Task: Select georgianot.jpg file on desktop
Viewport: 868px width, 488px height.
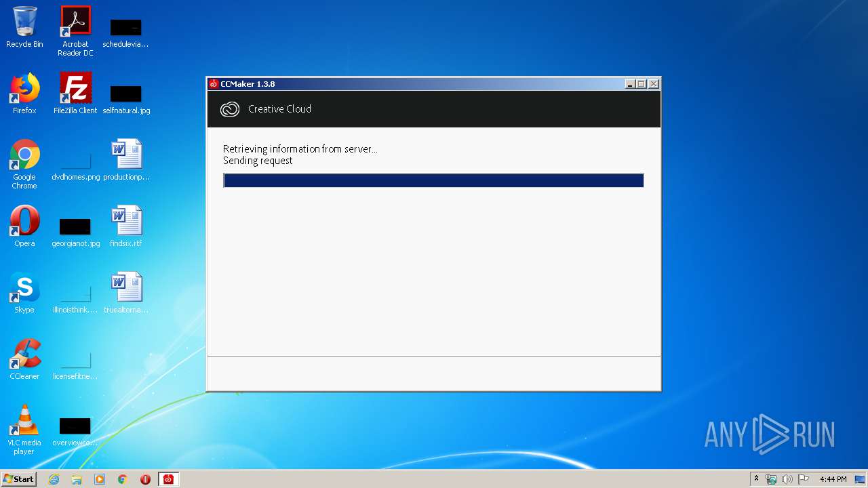Action: click(75, 232)
